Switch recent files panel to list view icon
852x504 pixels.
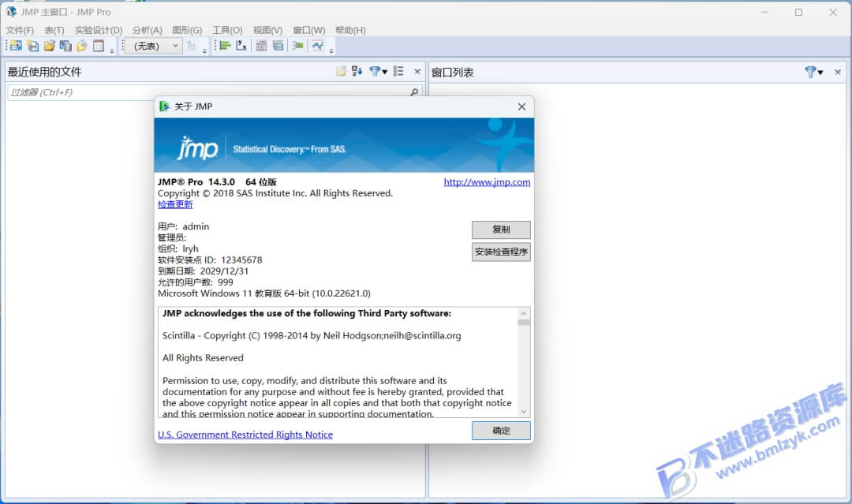[x=399, y=71]
